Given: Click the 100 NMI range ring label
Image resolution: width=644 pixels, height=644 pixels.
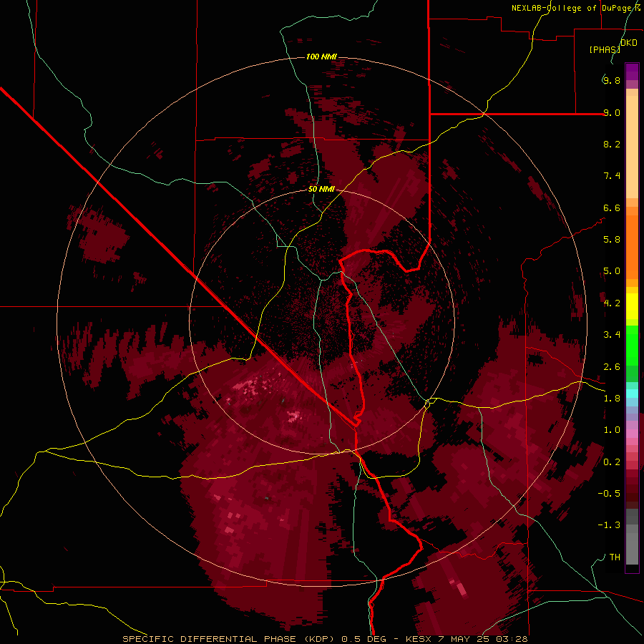Looking at the screenshot, I should (x=321, y=57).
